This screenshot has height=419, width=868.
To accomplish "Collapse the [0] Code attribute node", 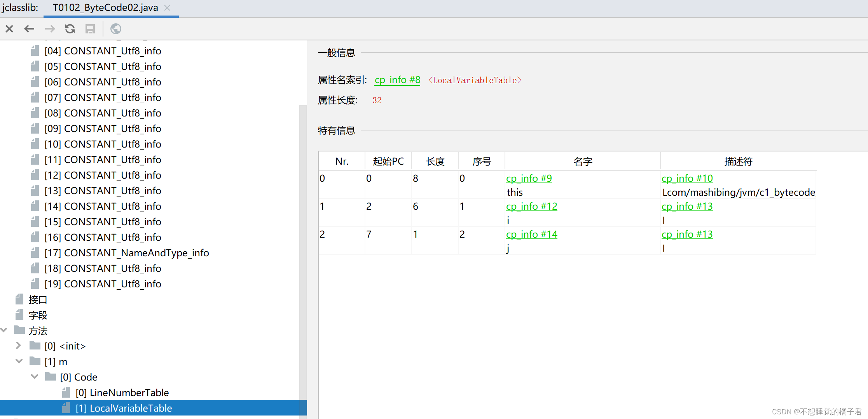I will (x=35, y=377).
